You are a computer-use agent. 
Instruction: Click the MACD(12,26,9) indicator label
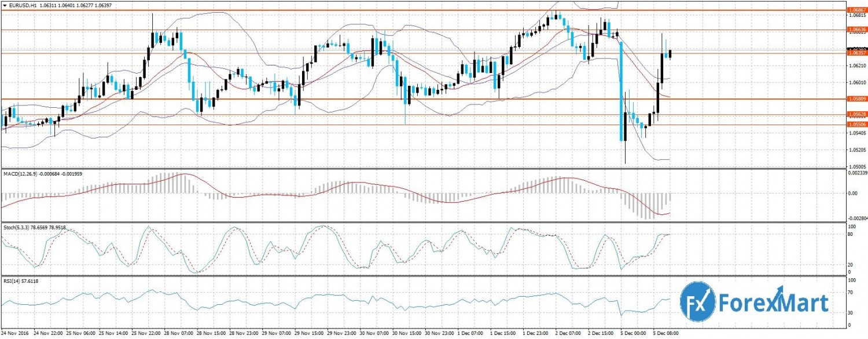pyautogui.click(x=21, y=174)
